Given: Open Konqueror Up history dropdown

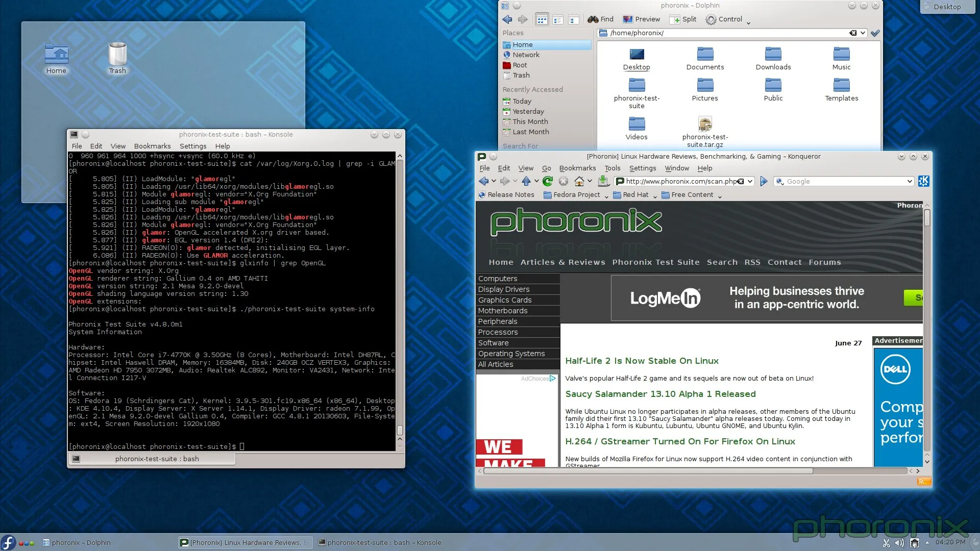Looking at the screenshot, I should [536, 181].
